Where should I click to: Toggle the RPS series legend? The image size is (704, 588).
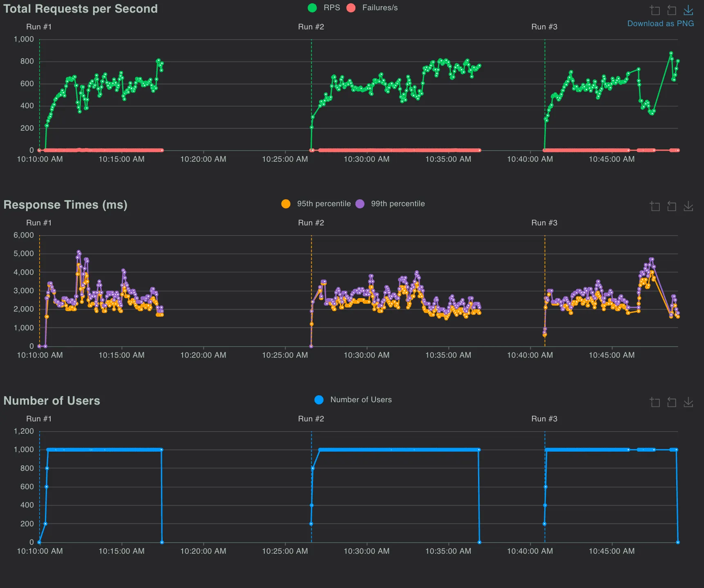click(324, 8)
